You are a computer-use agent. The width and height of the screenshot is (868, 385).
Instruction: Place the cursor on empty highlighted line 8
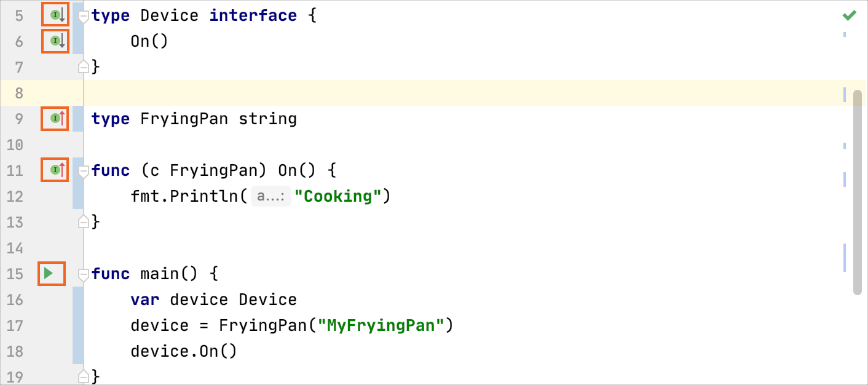(x=430, y=93)
